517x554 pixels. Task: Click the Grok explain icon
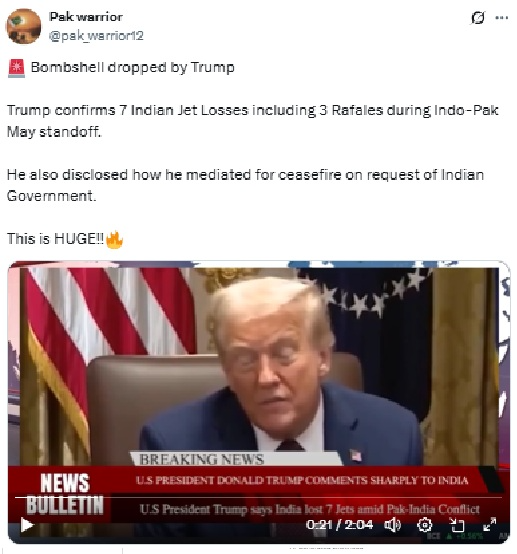[478, 17]
